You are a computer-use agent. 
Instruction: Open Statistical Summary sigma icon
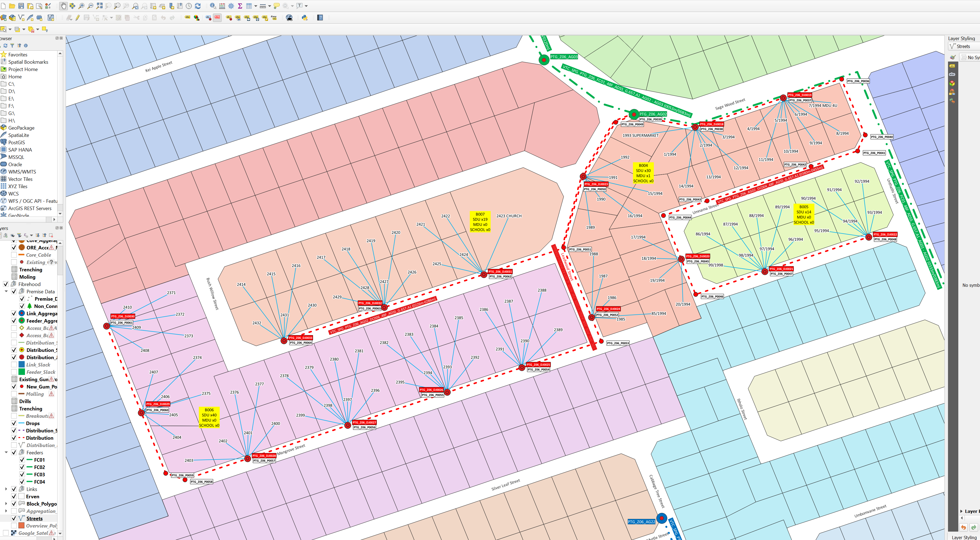(x=240, y=6)
